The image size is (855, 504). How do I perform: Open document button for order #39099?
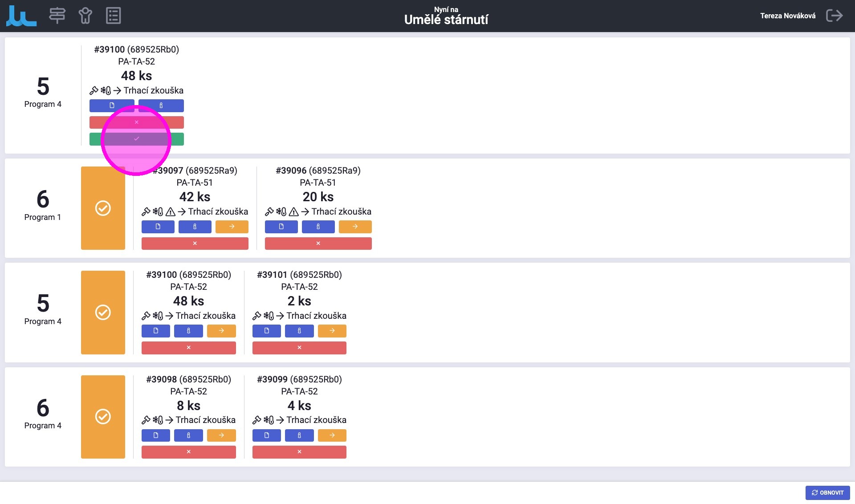click(x=266, y=435)
